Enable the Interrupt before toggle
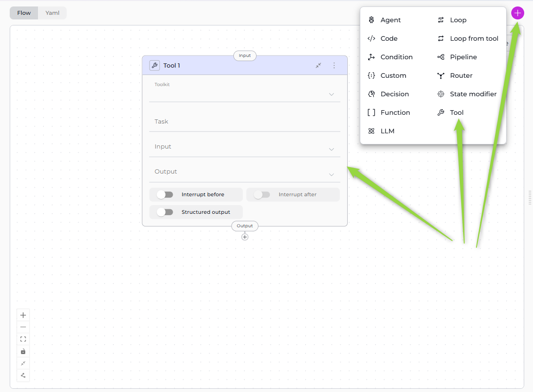The width and height of the screenshot is (533, 392). [165, 195]
